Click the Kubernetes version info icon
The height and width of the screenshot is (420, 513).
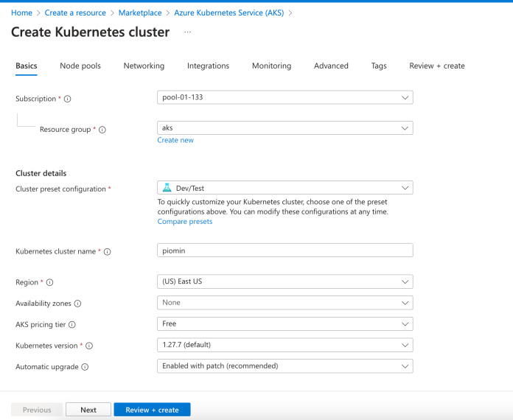tap(89, 346)
